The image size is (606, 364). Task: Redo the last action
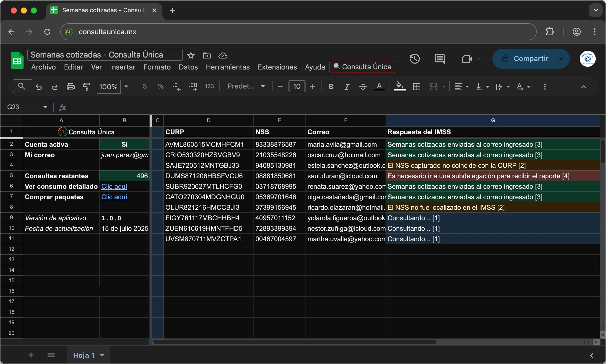tap(55, 87)
